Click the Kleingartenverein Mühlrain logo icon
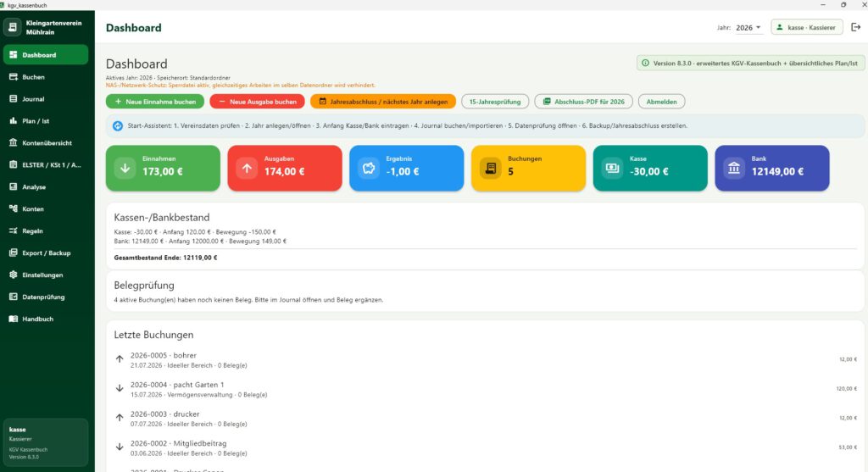Viewport: 868px width, 472px height. [13, 27]
